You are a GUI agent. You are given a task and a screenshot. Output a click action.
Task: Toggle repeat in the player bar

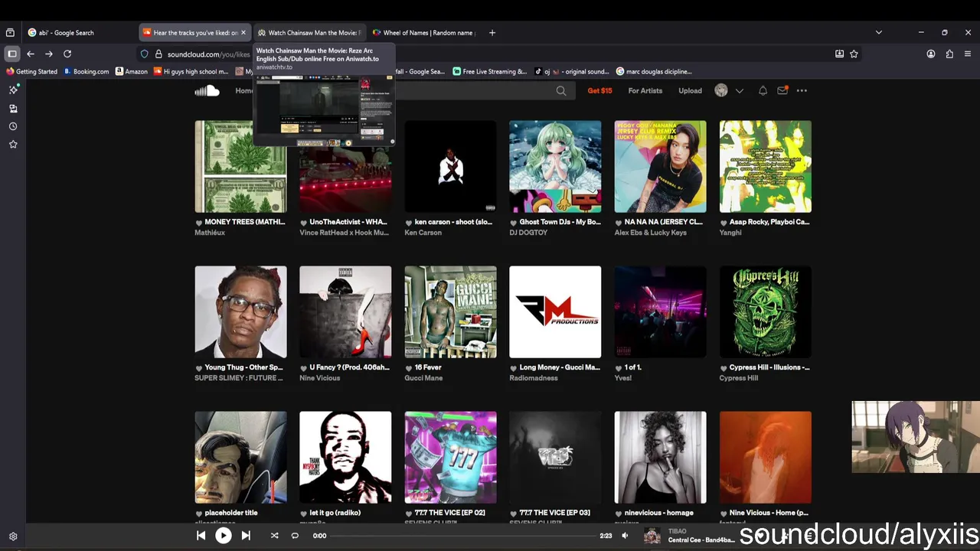(295, 536)
